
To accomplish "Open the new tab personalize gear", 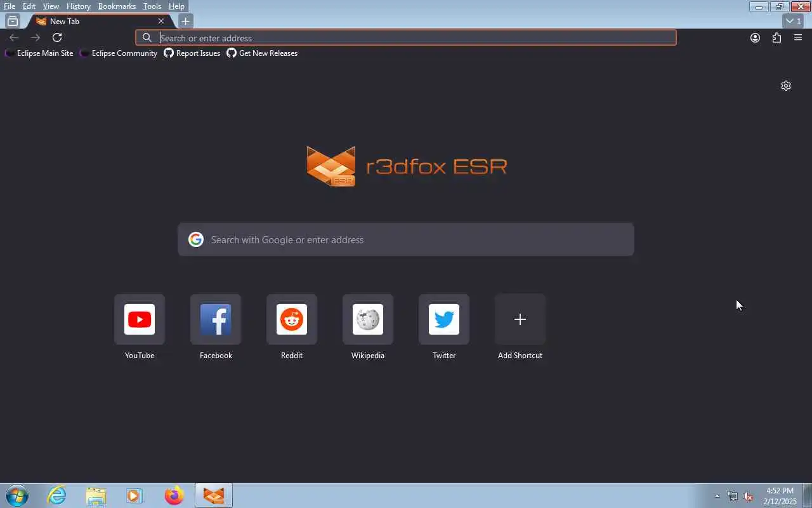I will tap(786, 86).
